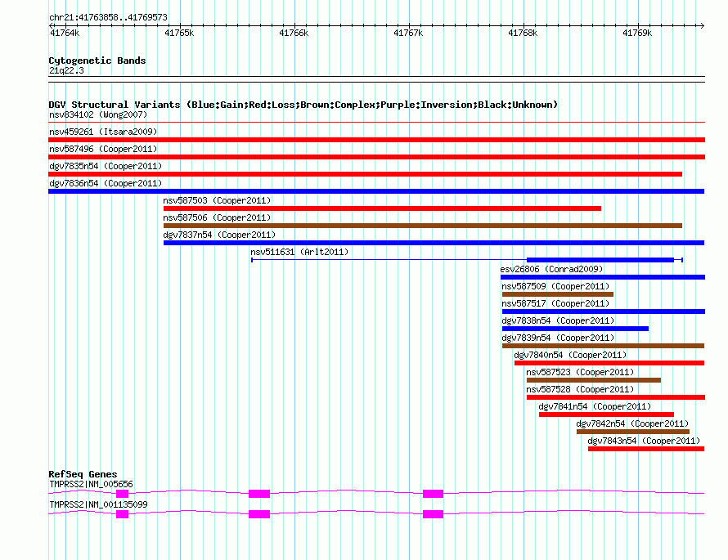Click the chr21:41763858..41769573 coordinate label

coord(108,17)
